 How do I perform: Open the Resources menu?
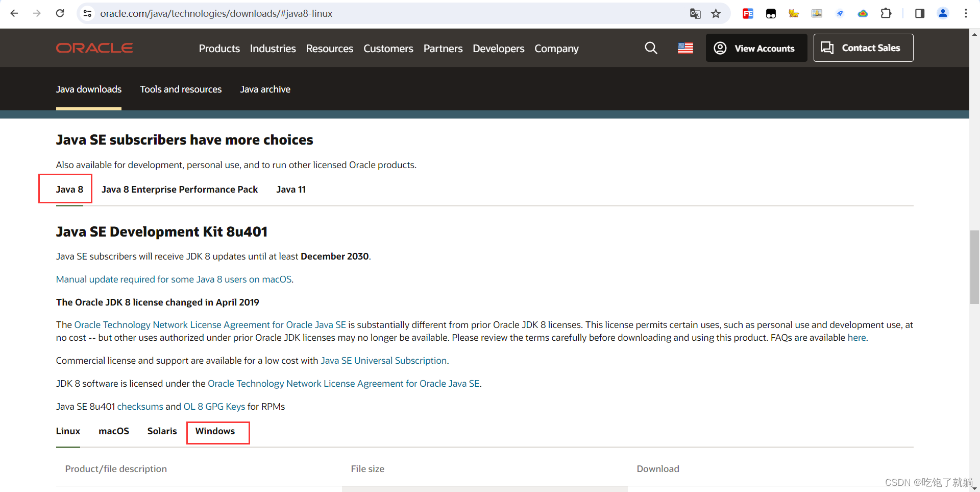330,49
